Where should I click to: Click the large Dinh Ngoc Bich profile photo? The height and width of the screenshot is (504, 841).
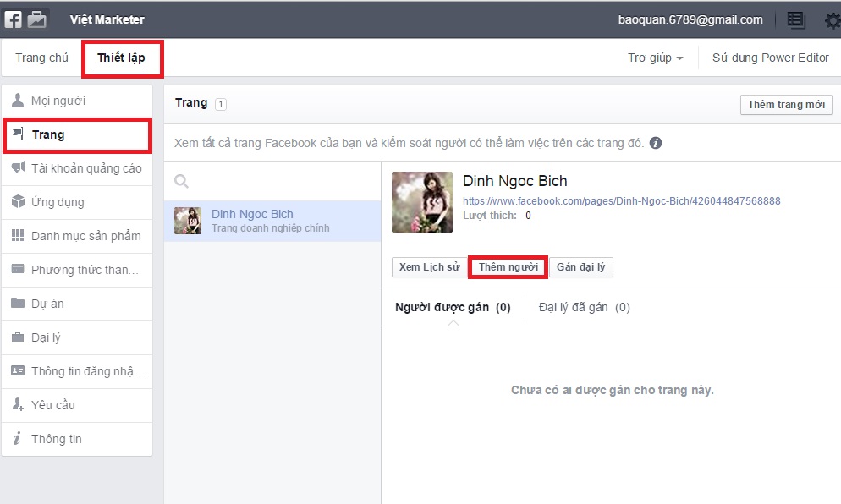(x=422, y=201)
